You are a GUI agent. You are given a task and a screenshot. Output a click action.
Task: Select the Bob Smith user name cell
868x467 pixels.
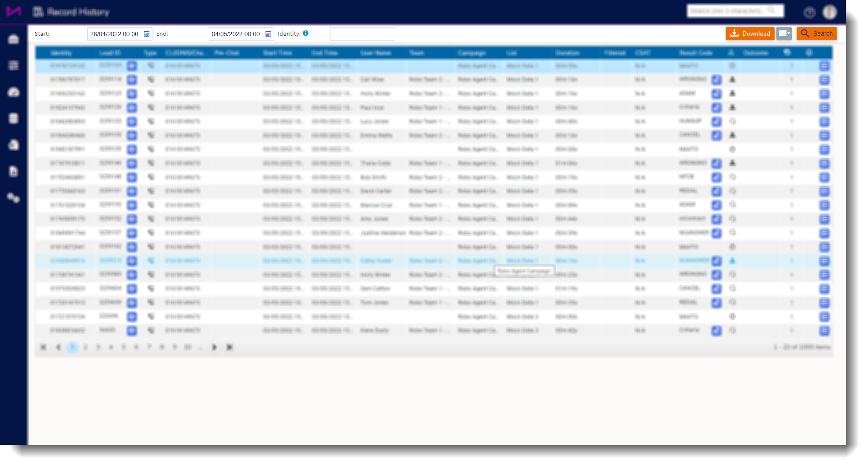[x=373, y=177]
